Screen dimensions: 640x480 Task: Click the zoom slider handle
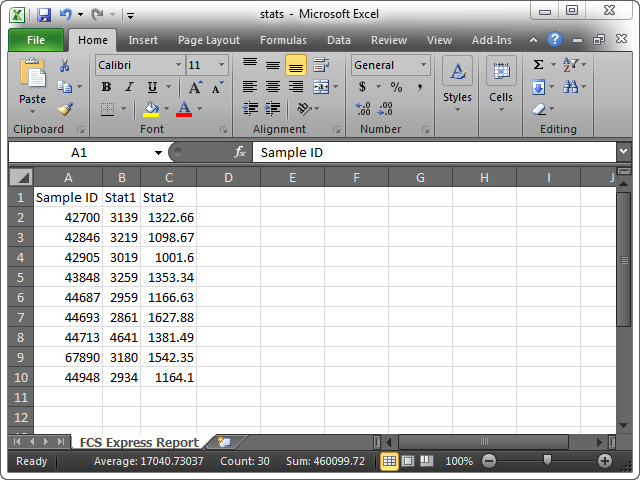point(546,461)
